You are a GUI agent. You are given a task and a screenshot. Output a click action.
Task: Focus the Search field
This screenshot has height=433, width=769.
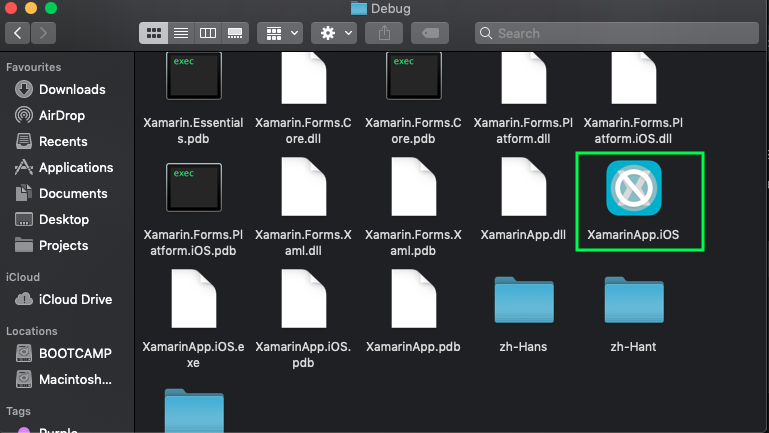616,33
